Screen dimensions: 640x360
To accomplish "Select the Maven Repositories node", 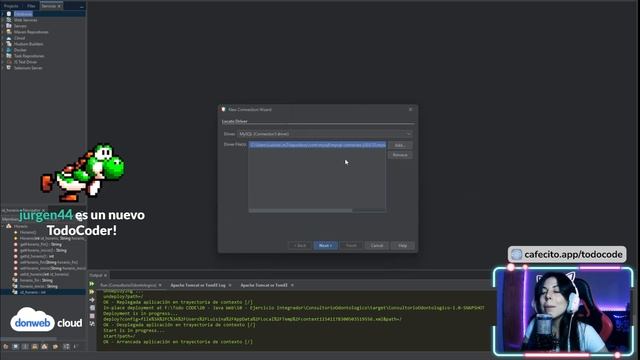I will [x=31, y=32].
